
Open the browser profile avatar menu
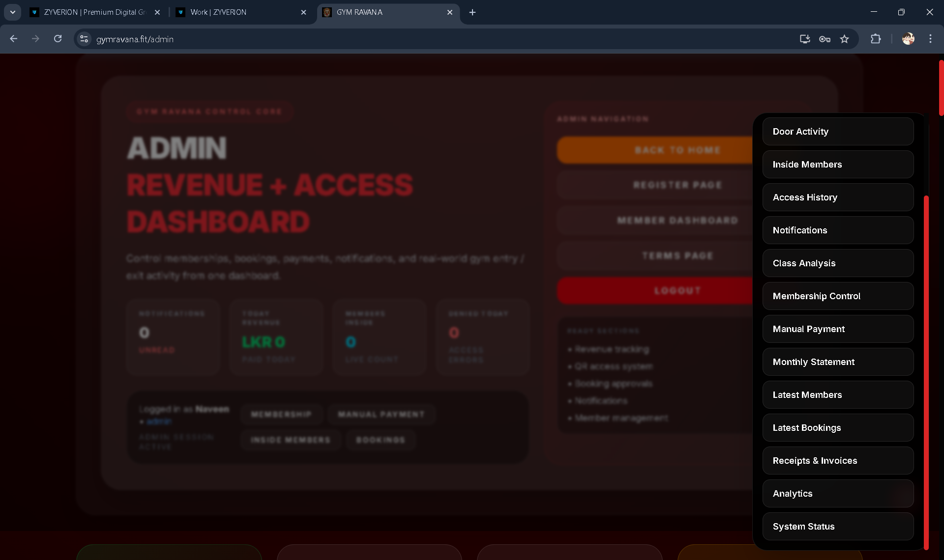pos(908,39)
